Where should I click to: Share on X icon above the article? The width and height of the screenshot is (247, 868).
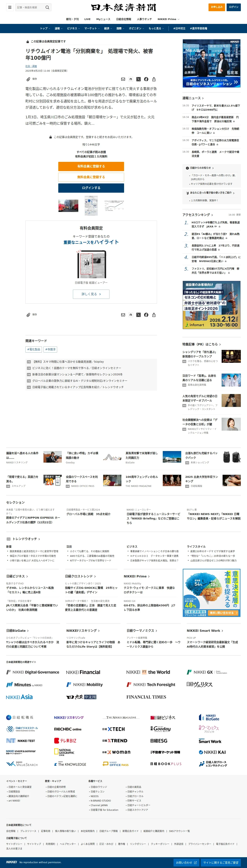pos(138,79)
